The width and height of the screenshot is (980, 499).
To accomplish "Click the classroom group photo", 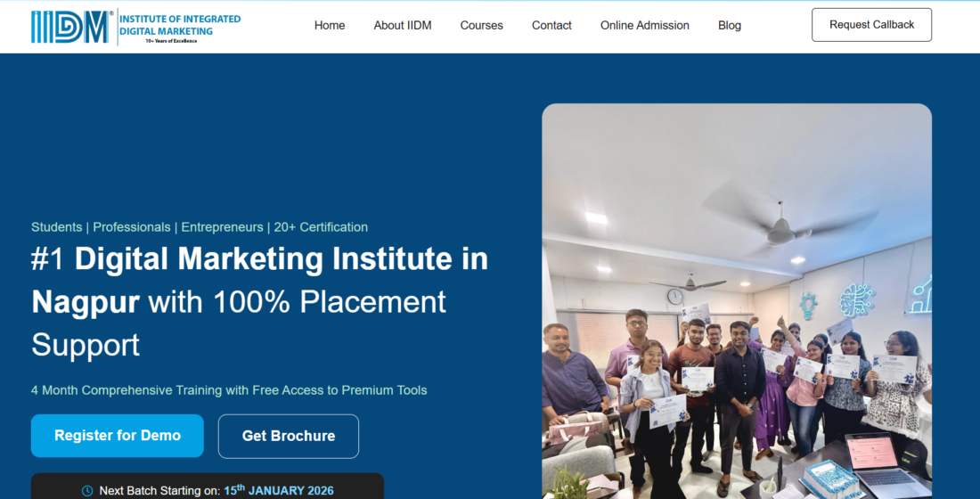I will [737, 301].
